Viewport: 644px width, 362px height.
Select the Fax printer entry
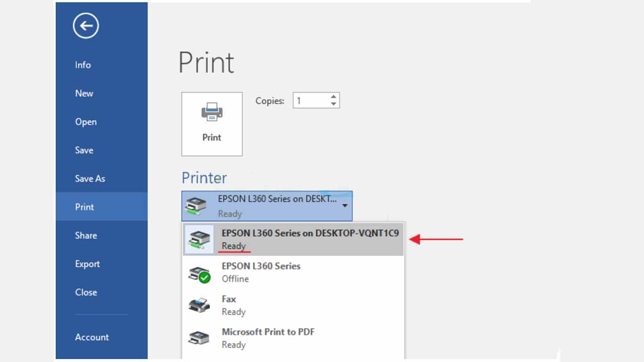click(293, 305)
